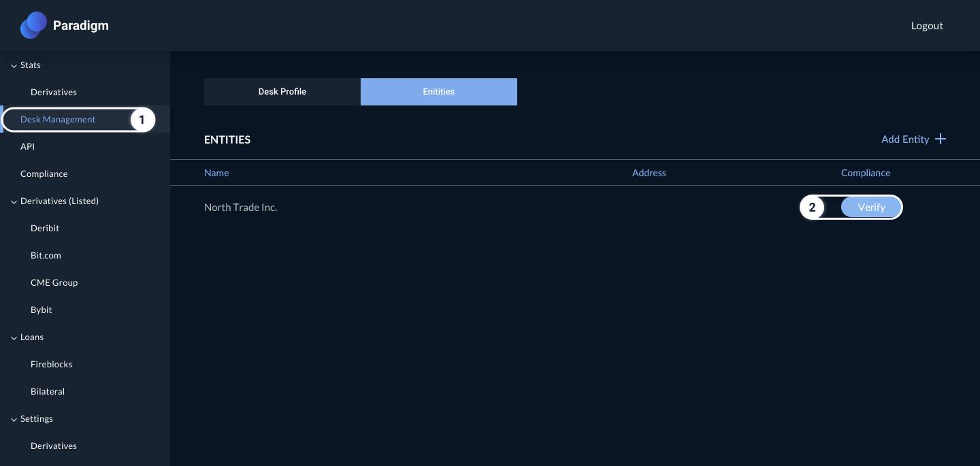Select the Enitities tab
980x466 pixels.
pyautogui.click(x=438, y=92)
